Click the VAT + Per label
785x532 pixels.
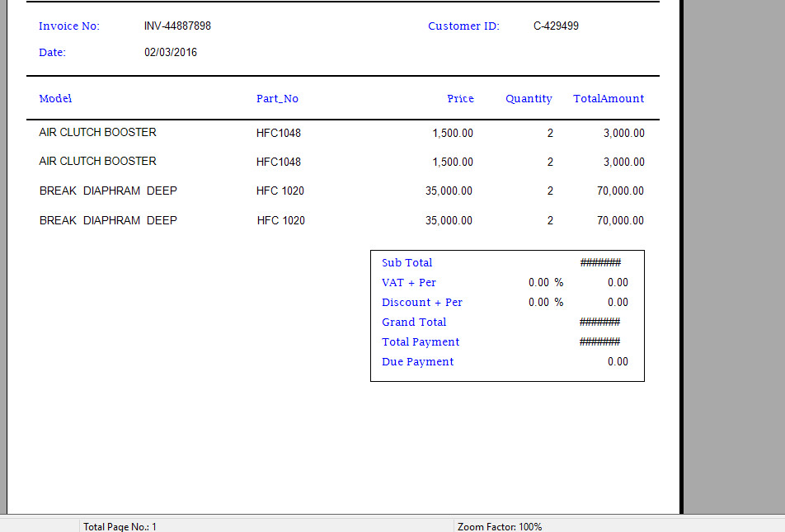click(408, 283)
